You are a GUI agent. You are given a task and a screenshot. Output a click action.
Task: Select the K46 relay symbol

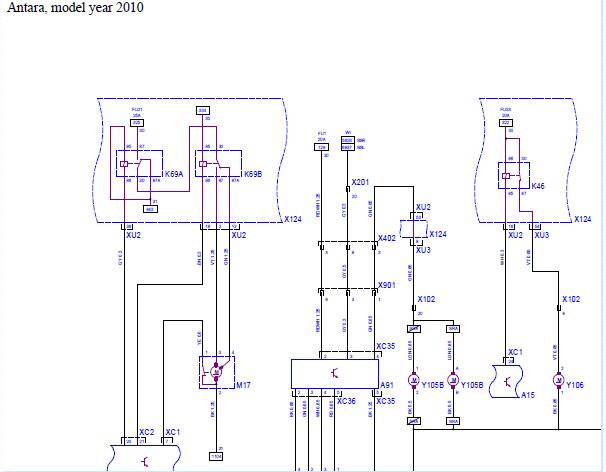514,176
